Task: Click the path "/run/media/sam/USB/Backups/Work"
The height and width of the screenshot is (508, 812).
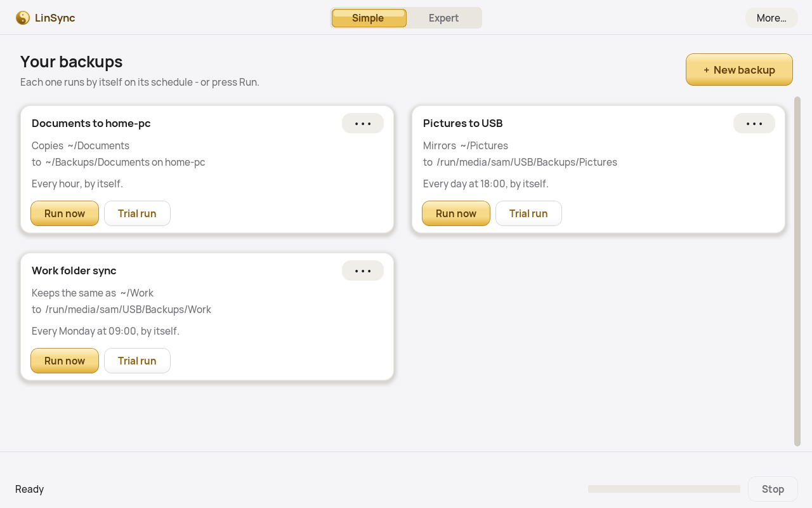Action: (x=128, y=309)
